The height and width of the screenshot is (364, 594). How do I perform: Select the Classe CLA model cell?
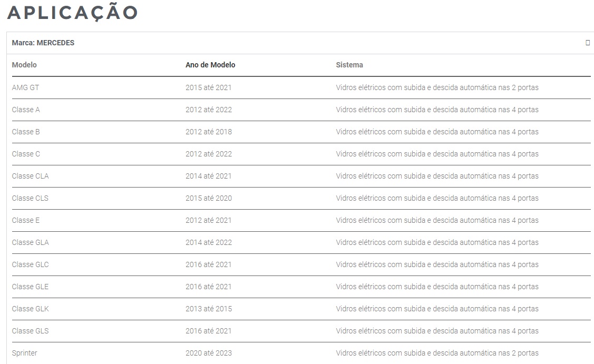(31, 176)
